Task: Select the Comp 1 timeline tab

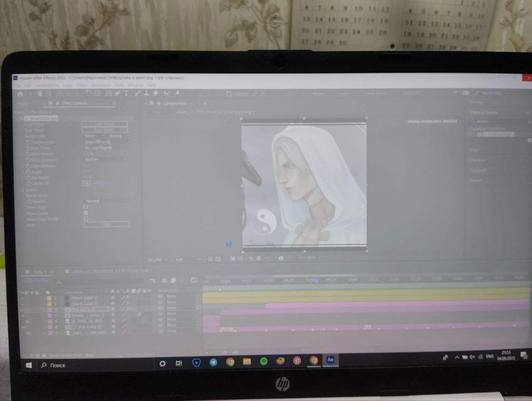Action: pos(39,272)
